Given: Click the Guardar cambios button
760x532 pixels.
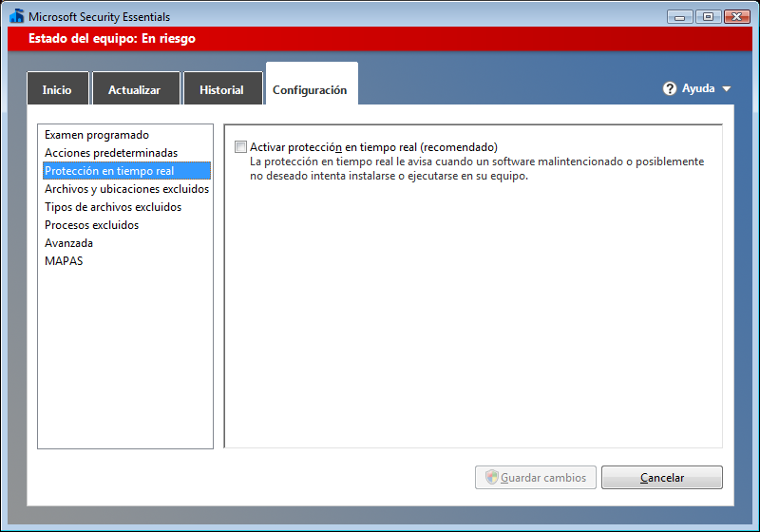Looking at the screenshot, I should [536, 477].
